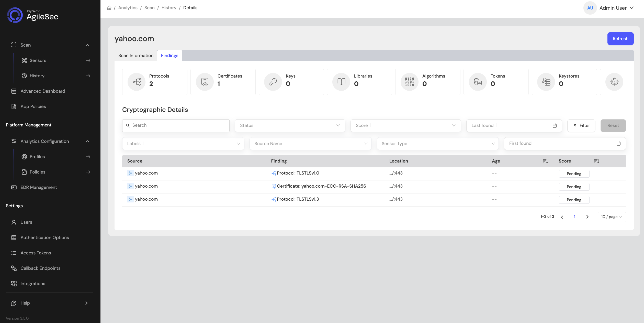Open First found calendar picker icon
644x323 pixels.
619,144
